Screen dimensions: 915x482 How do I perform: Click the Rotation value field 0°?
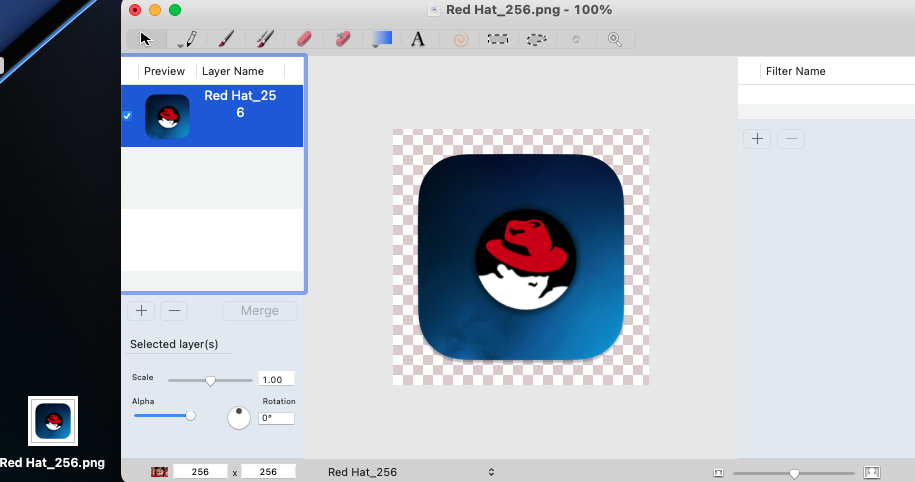tap(276, 418)
